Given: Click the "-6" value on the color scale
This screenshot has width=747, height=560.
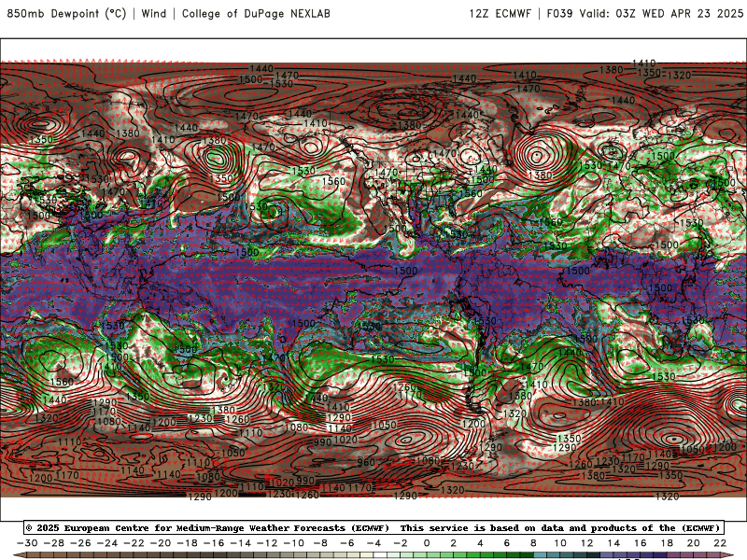Looking at the screenshot, I should click(x=347, y=543).
